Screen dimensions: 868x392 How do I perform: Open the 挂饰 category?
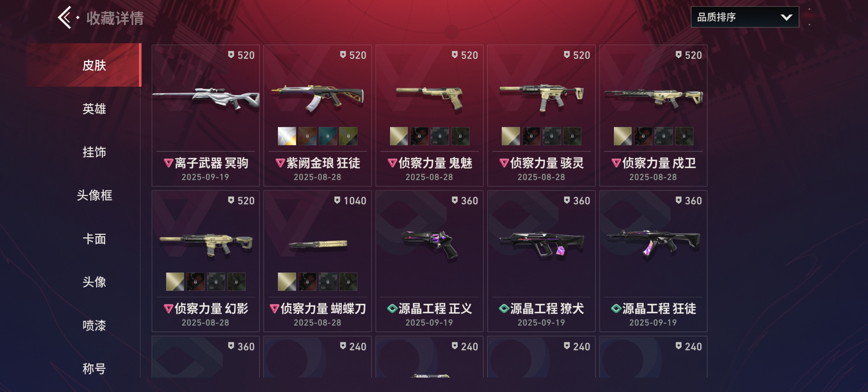click(x=94, y=152)
